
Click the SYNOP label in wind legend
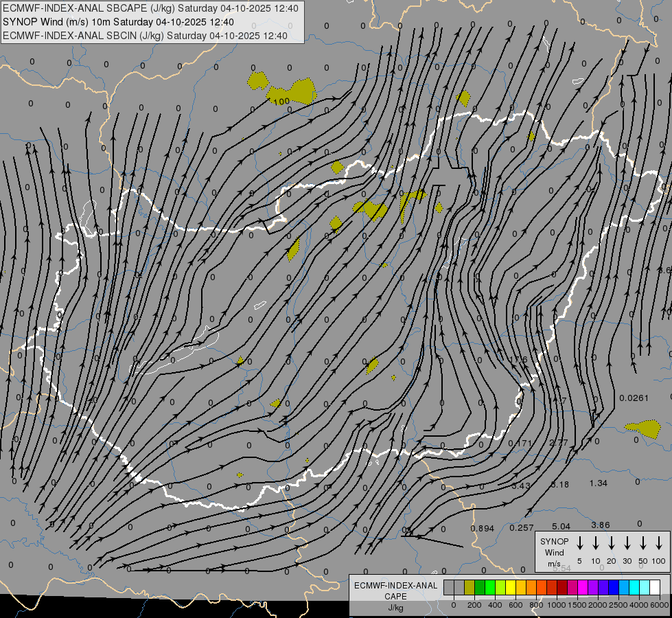pyautogui.click(x=554, y=541)
